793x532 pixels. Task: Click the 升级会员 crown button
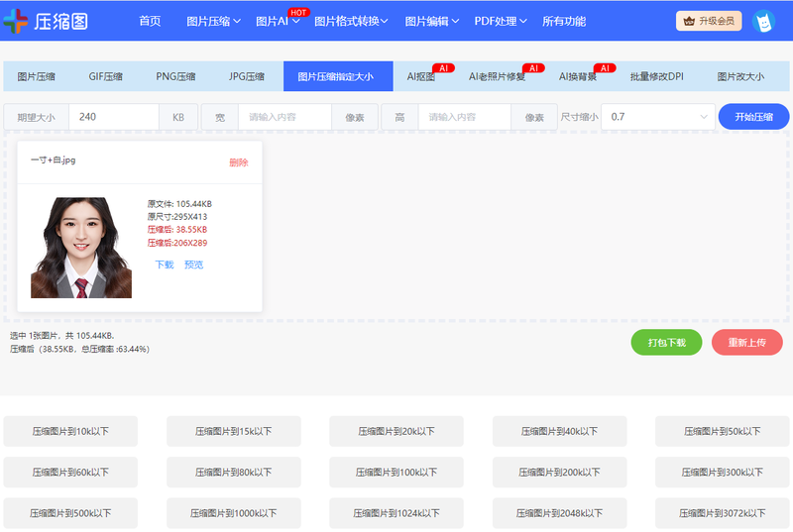coord(709,21)
